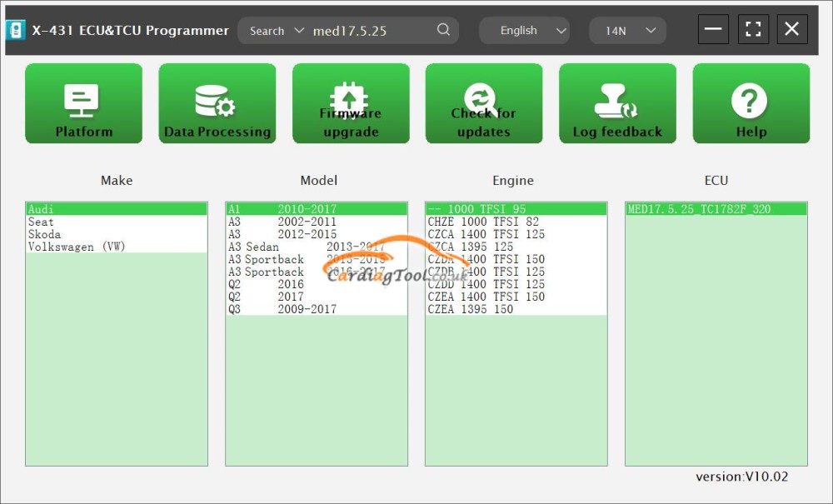
Task: Pick engine CZCA 1395 125
Action: [516, 247]
